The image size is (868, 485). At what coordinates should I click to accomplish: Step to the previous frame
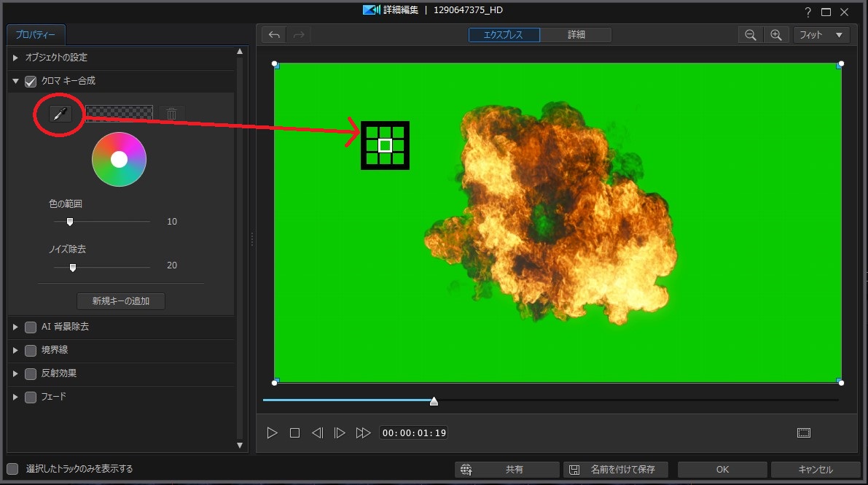317,432
